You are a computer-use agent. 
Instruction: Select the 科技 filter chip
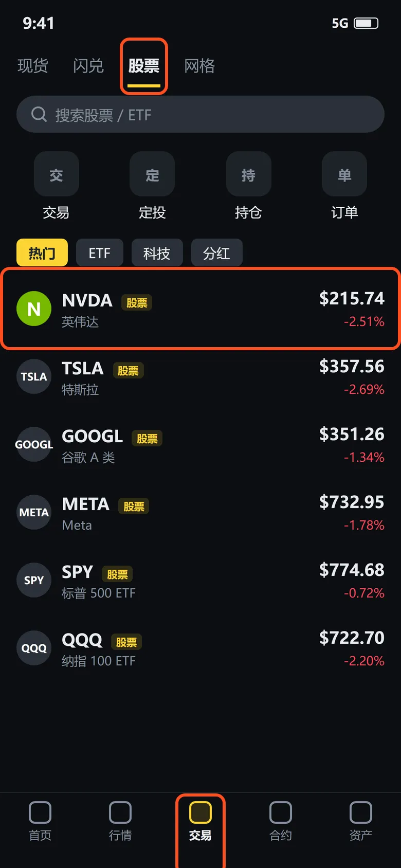(157, 252)
